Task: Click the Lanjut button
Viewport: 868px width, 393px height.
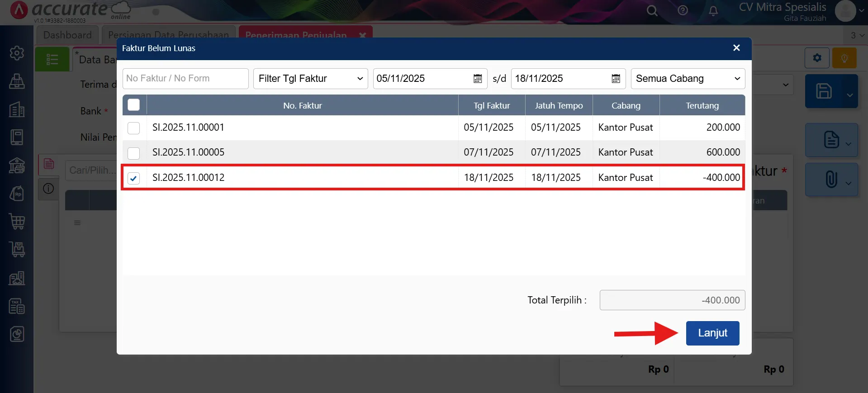Action: (x=712, y=333)
